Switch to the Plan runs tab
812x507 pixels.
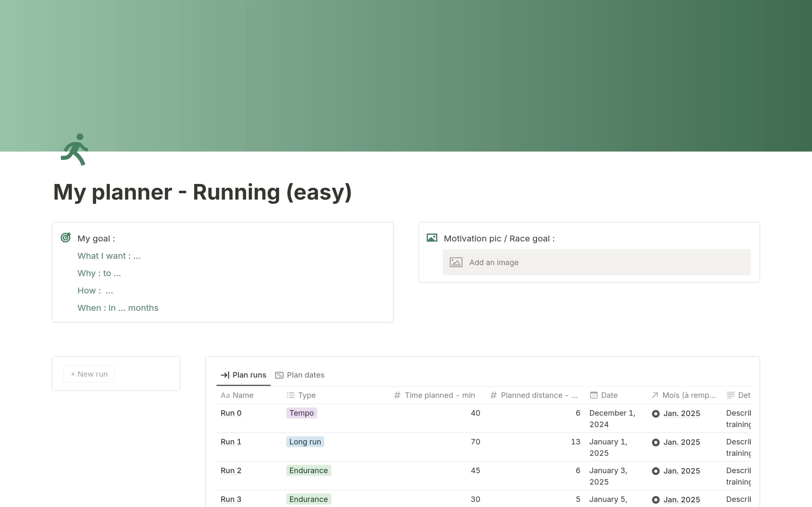[249, 375]
